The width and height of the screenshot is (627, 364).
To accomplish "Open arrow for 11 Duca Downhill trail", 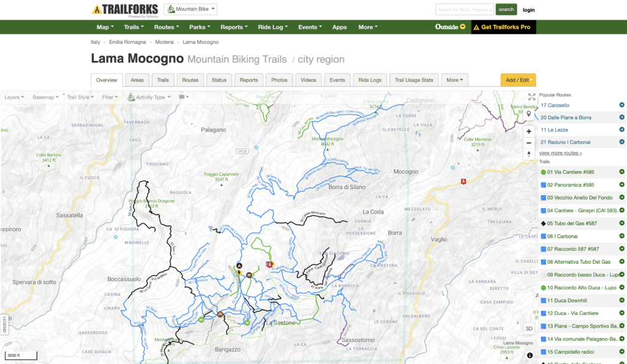I will (x=622, y=300).
